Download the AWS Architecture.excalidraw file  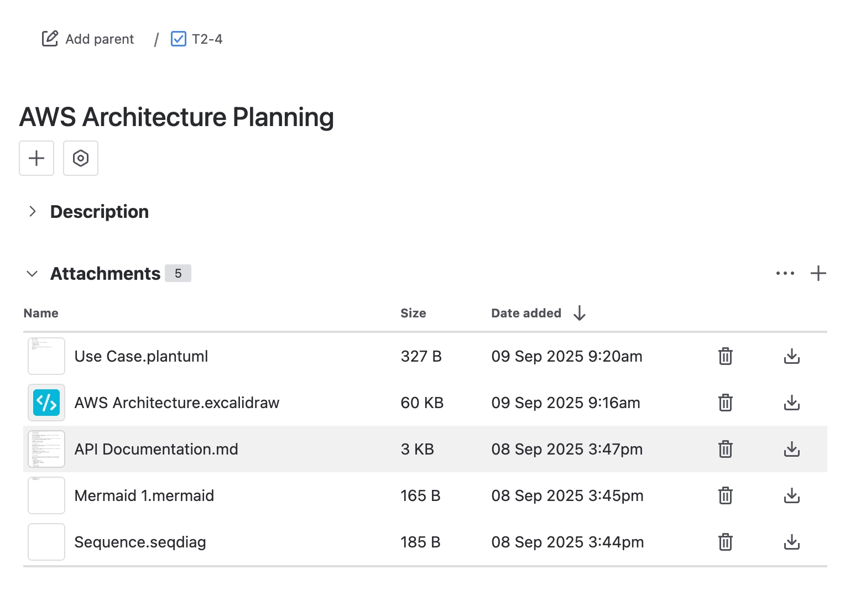pos(791,403)
